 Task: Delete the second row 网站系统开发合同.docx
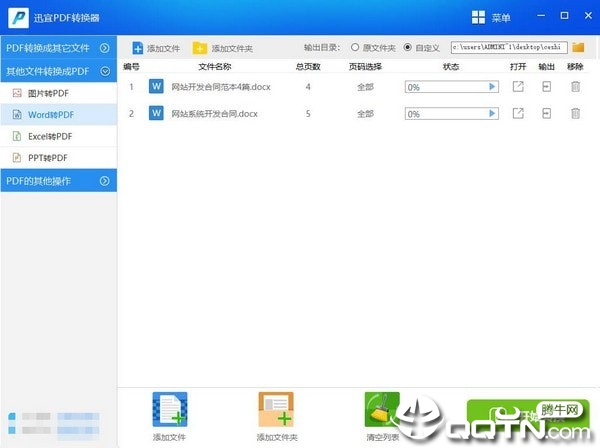click(x=575, y=113)
